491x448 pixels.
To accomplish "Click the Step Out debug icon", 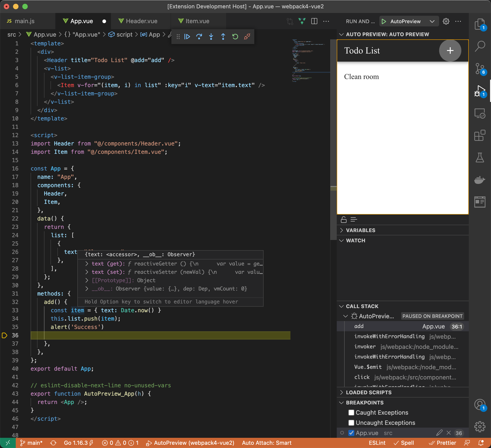I will [223, 37].
